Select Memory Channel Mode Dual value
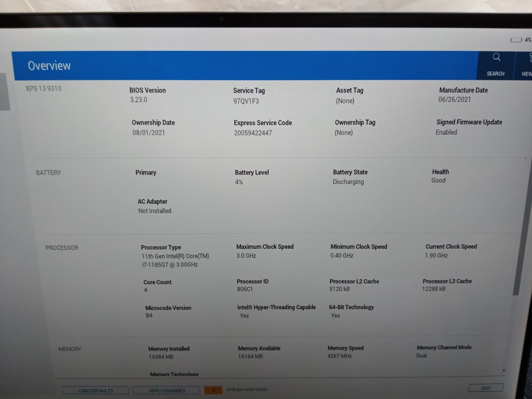532x399 pixels. coord(421,356)
